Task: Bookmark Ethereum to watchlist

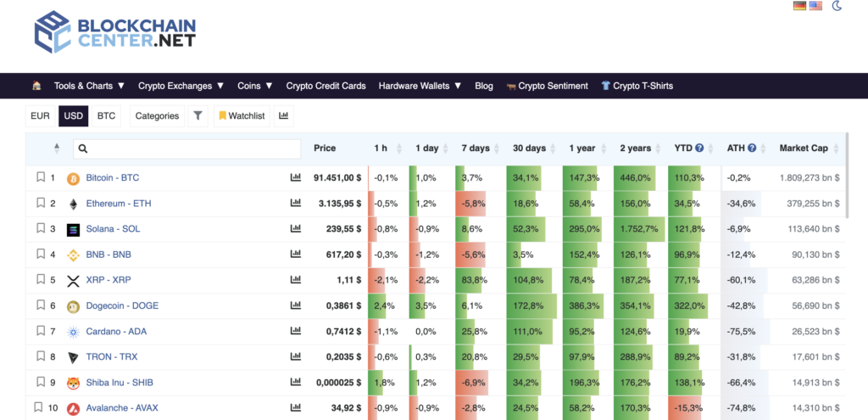Action: [x=41, y=203]
